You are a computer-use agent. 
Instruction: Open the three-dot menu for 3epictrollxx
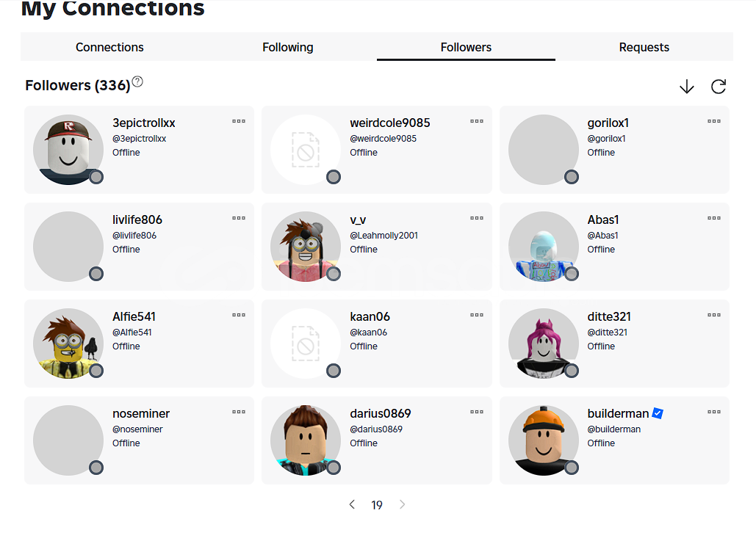tap(239, 121)
